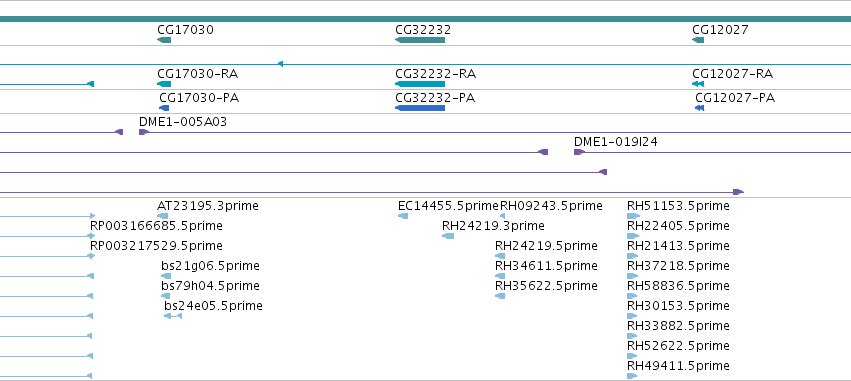The width and height of the screenshot is (851, 381).
Task: Select the RH33882.5prime EST glyph
Action: [x=632, y=336]
